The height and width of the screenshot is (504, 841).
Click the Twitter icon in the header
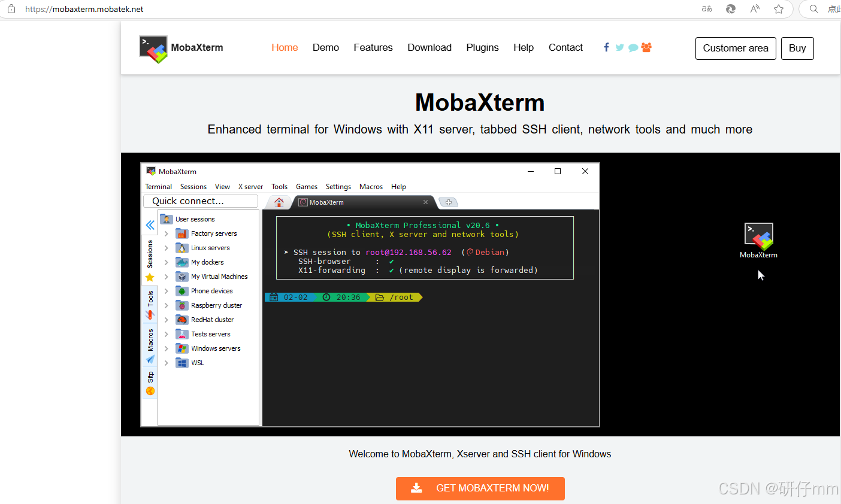619,47
